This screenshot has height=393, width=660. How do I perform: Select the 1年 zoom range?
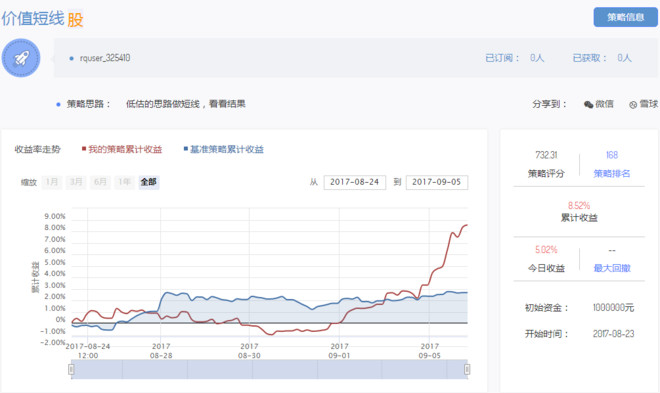[124, 182]
